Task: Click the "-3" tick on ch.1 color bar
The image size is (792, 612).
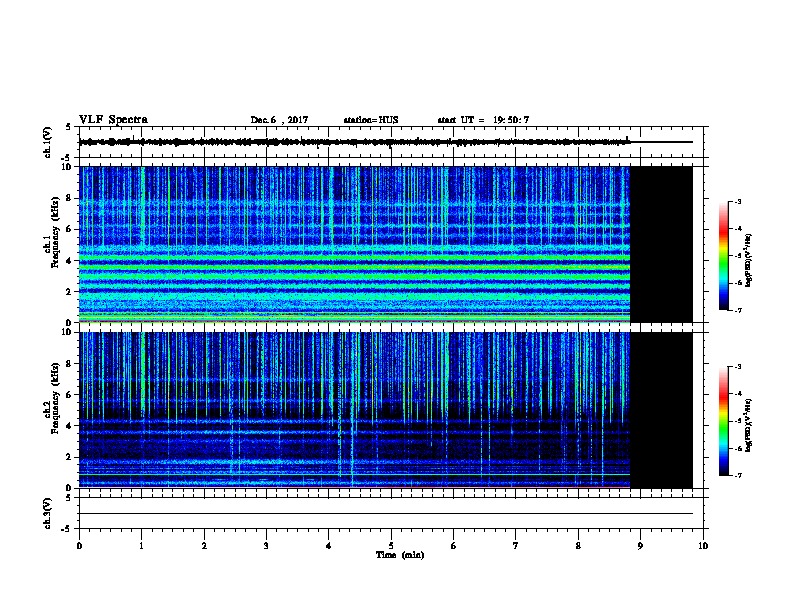Action: (737, 201)
